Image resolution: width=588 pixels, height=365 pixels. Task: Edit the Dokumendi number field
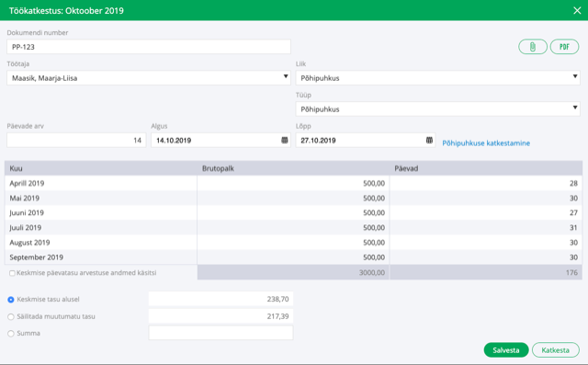[x=149, y=47]
